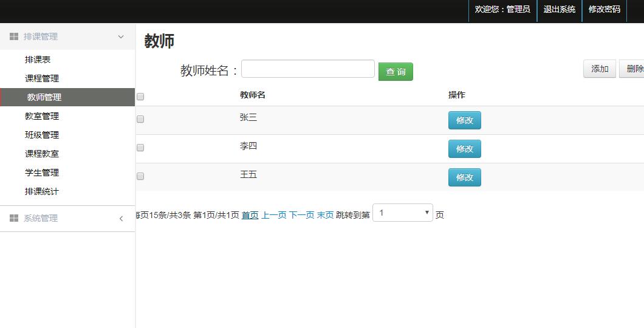This screenshot has height=328, width=644.
Task: Click the 排课管理 section title
Action: coord(41,36)
